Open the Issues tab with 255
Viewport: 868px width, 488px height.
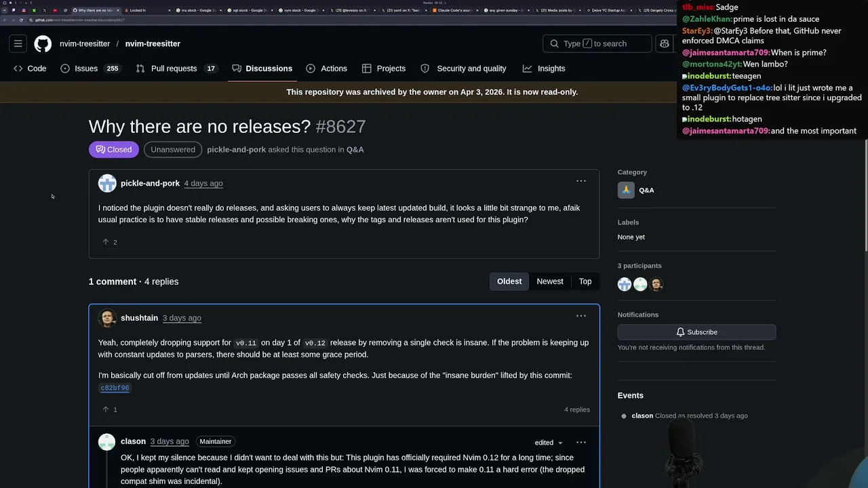90,68
